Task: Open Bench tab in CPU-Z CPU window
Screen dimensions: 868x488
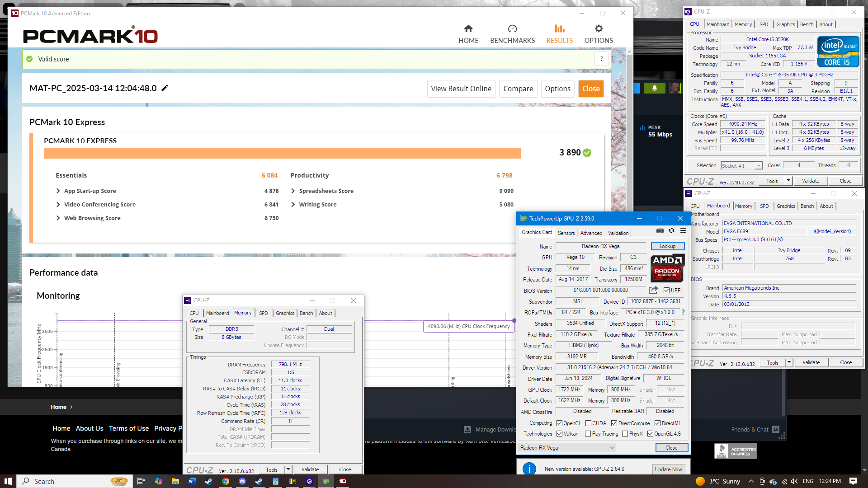Action: (807, 24)
